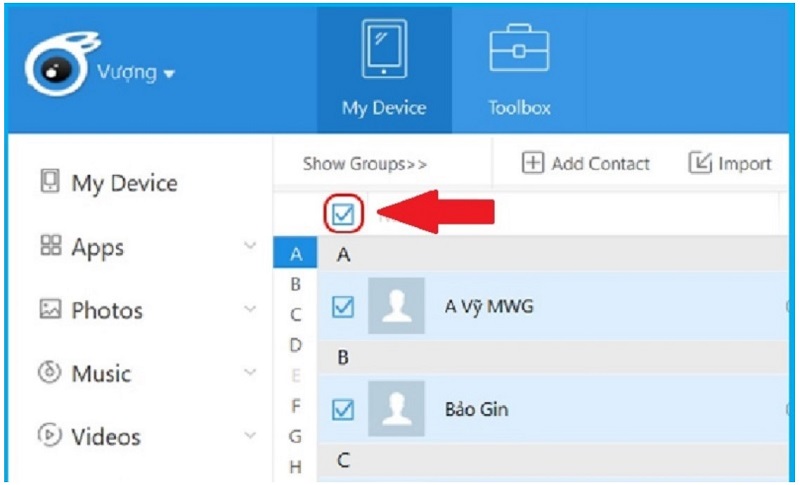Expand the Apps sidebar chevron
Screen dimensions: 800x485
click(x=250, y=246)
